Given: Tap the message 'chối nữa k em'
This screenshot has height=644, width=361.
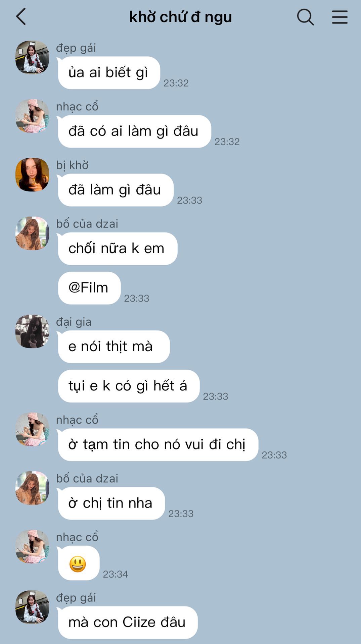Looking at the screenshot, I should coord(118,249).
